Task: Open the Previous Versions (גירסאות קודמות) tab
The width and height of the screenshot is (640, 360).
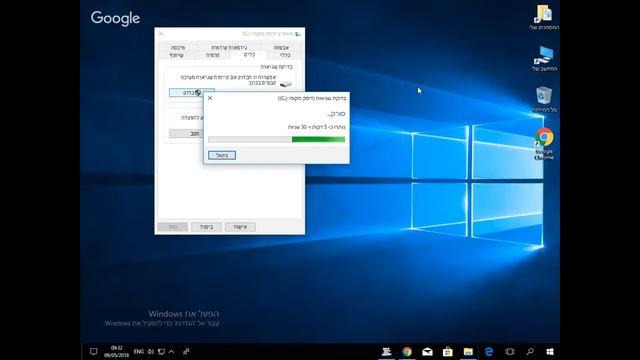Action: point(229,47)
